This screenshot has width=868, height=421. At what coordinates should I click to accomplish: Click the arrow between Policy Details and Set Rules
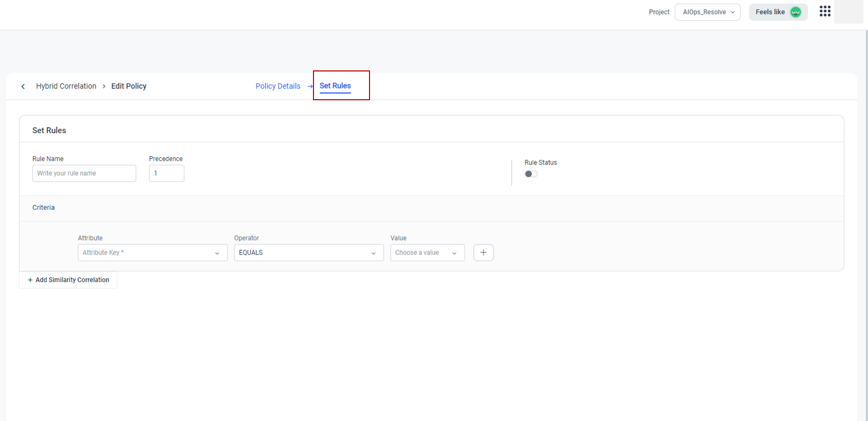point(310,86)
